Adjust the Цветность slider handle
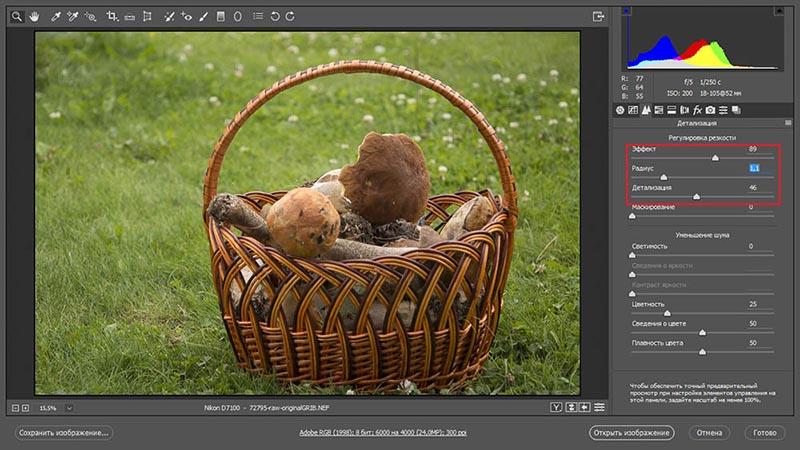This screenshot has width=800, height=450. tap(667, 313)
